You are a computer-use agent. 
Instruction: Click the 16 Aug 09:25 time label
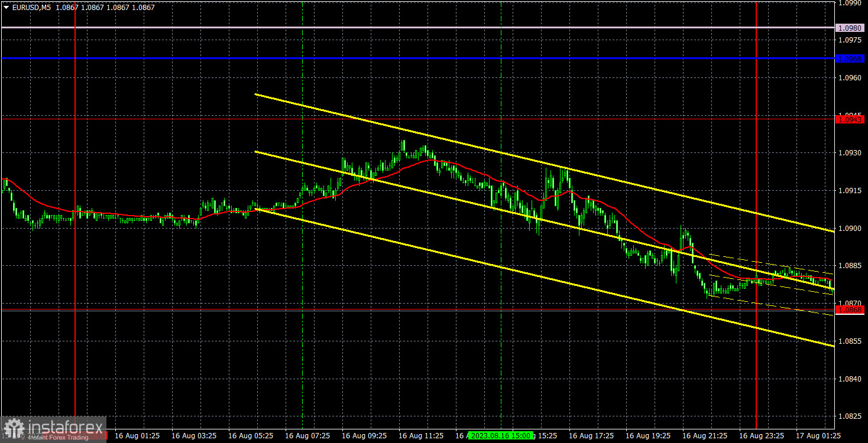364,435
